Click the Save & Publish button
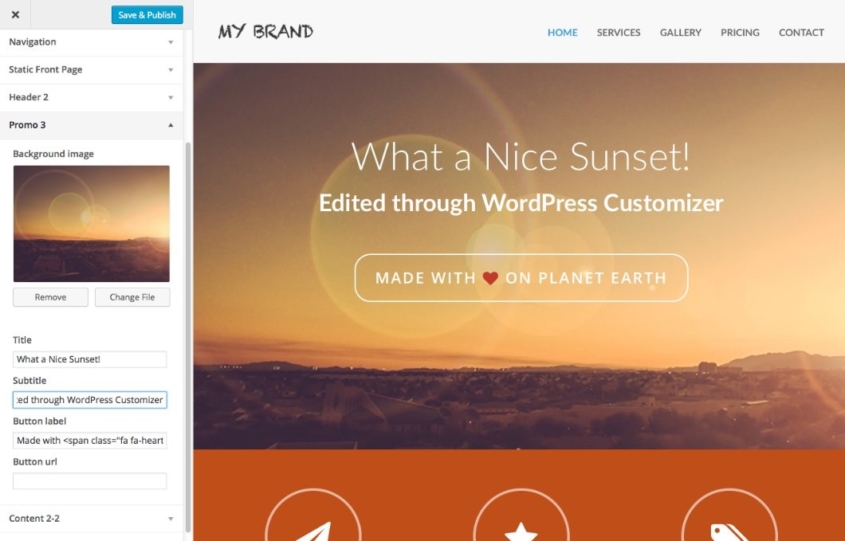The height and width of the screenshot is (541, 845). click(147, 15)
